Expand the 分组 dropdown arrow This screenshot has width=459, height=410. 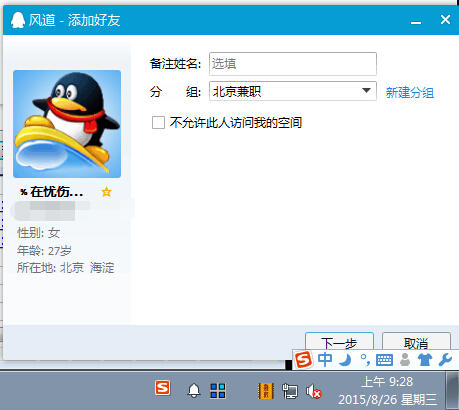(x=366, y=91)
